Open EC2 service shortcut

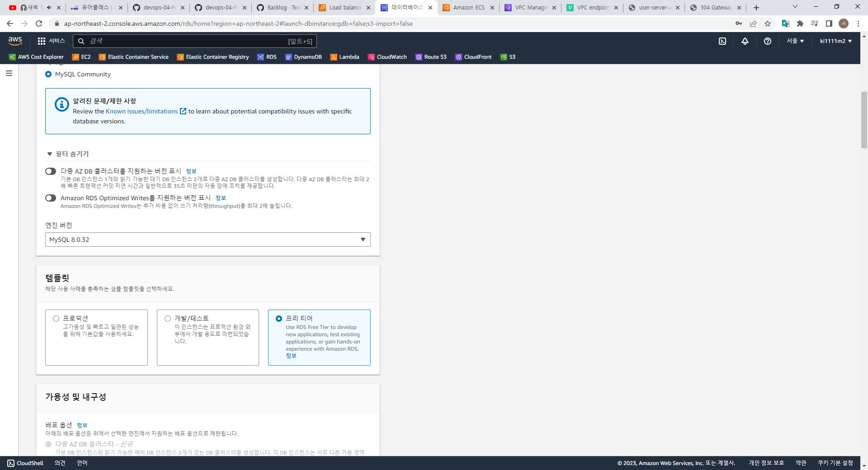[x=81, y=57]
